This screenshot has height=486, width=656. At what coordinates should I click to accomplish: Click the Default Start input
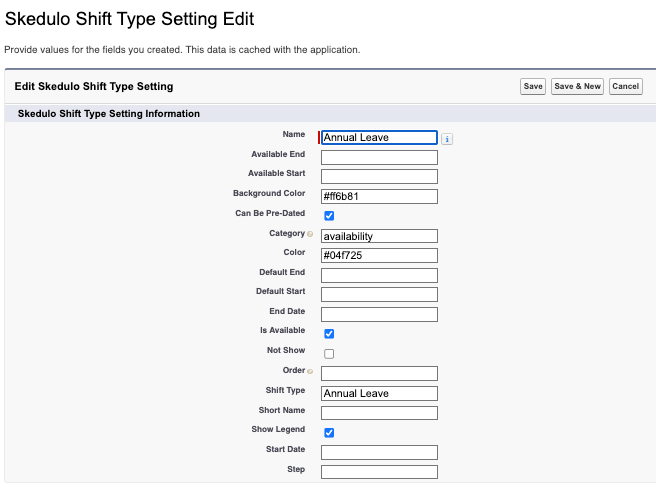coord(379,294)
